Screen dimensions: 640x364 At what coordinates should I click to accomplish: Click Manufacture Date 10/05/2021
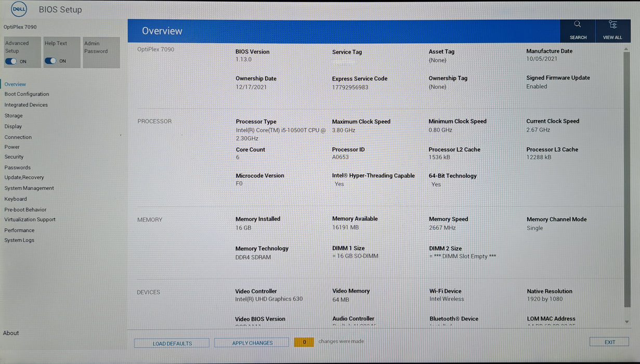[542, 59]
